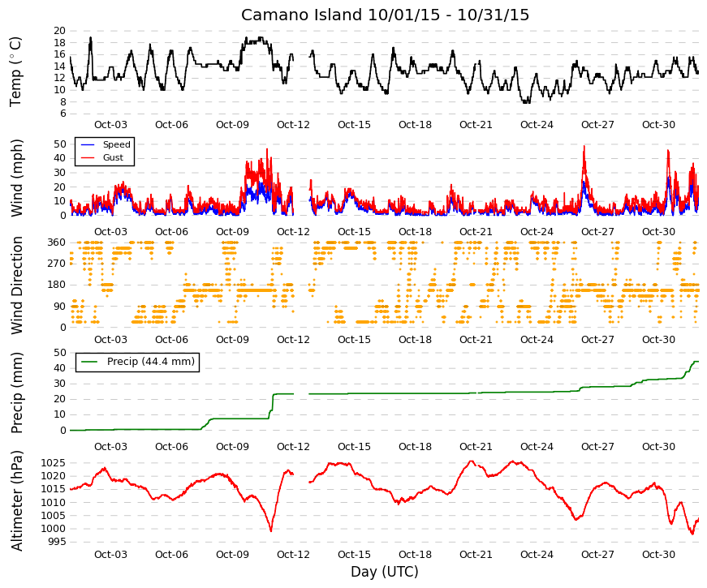Click the Altimeter (hPa) axis label
Image resolution: width=707 pixels, height=588 pixels.
15,500
